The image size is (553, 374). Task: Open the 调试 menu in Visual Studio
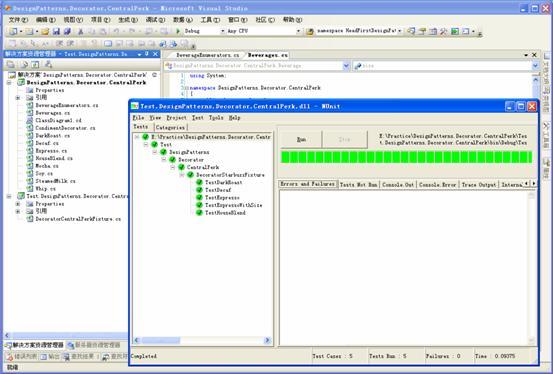(x=155, y=20)
